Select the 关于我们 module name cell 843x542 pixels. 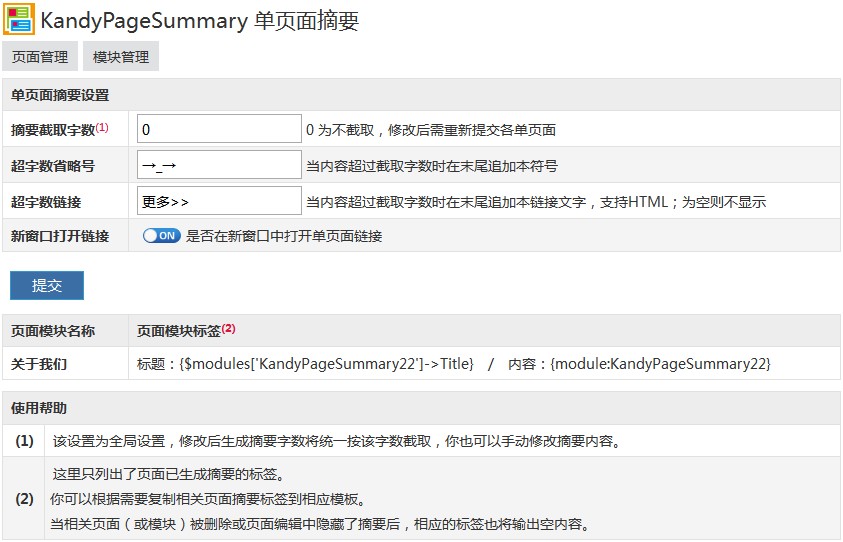[x=39, y=363]
